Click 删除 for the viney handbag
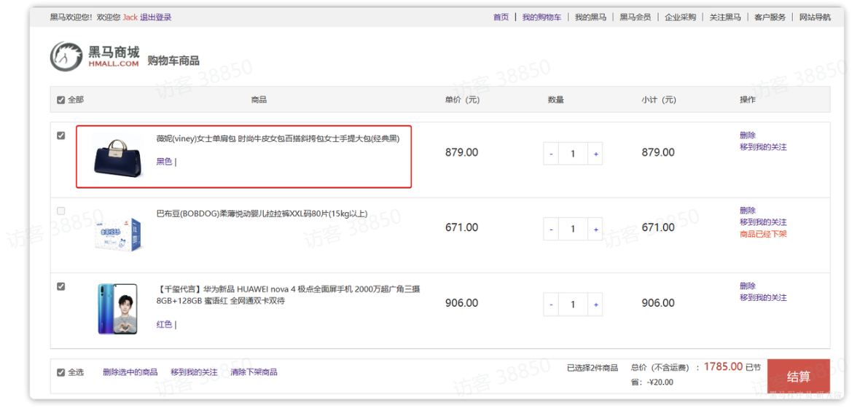The height and width of the screenshot is (408, 868). [x=747, y=135]
